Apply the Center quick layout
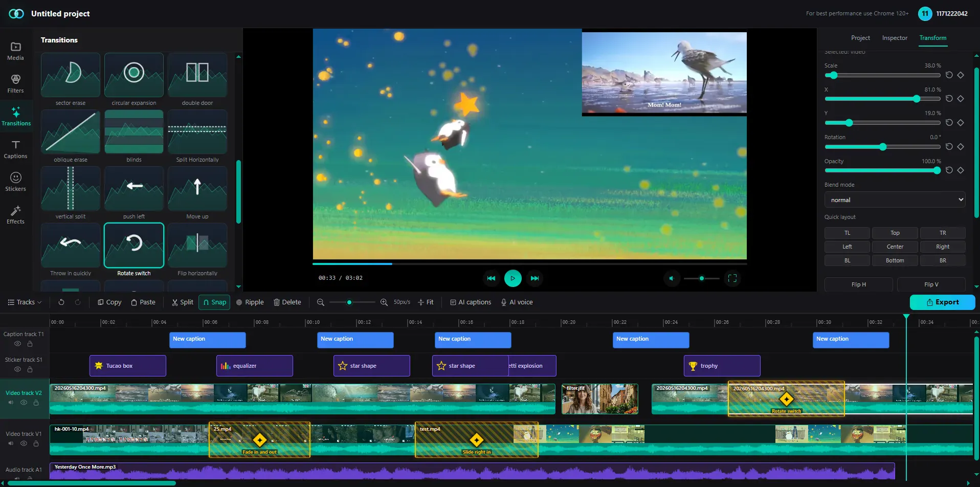 pyautogui.click(x=895, y=247)
